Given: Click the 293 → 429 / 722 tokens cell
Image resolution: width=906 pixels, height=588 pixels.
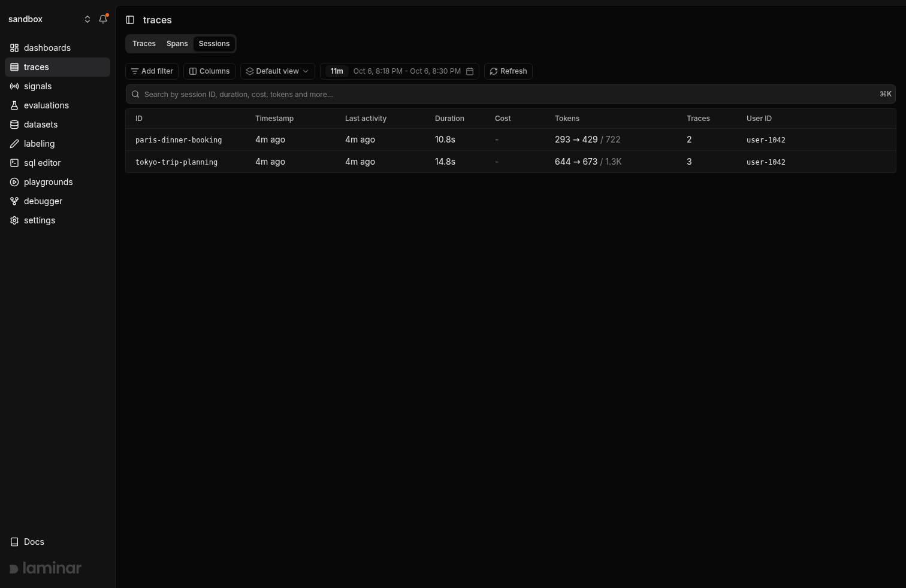Looking at the screenshot, I should pos(588,140).
